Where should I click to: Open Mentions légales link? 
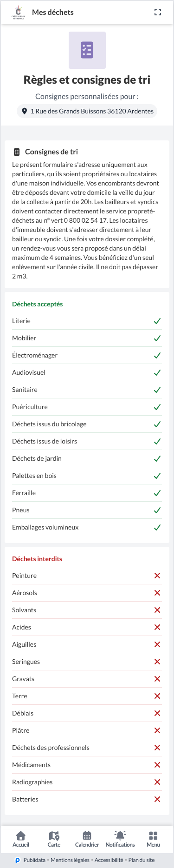pos(70,860)
